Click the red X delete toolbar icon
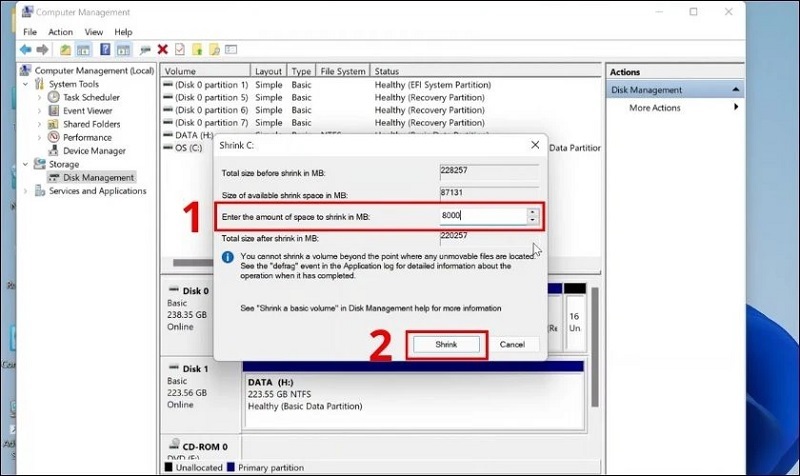The height and width of the screenshot is (476, 800). [x=162, y=49]
